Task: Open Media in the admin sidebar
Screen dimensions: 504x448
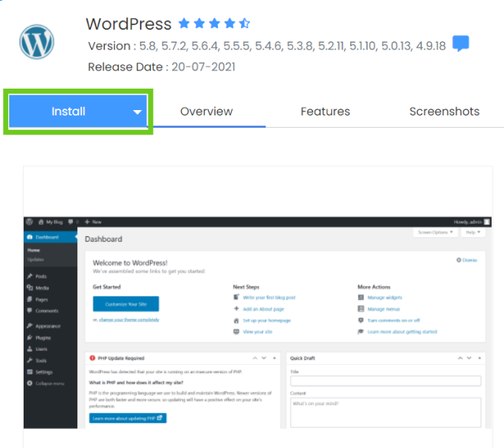Action: point(41,287)
